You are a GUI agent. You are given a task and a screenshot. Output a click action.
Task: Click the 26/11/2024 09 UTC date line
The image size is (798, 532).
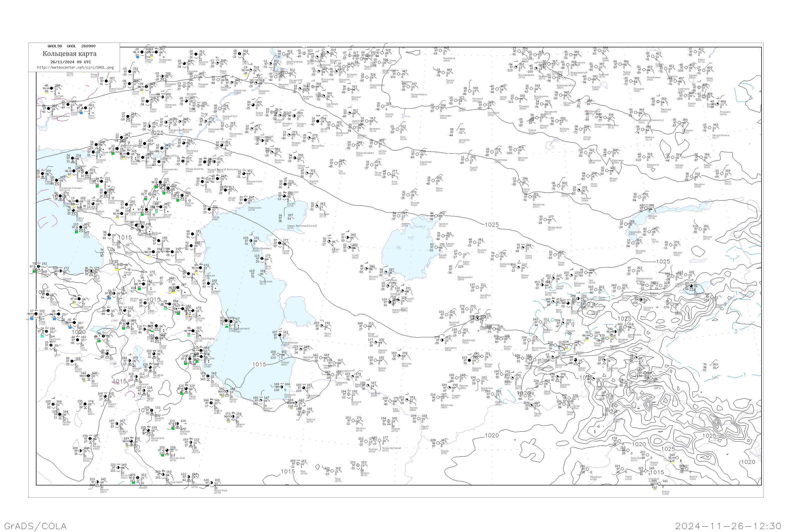coord(70,62)
